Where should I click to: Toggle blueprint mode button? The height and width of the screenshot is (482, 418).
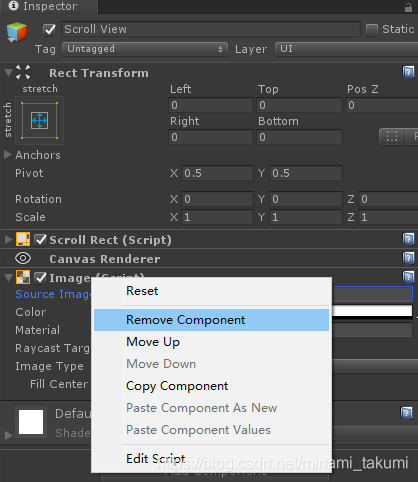392,136
